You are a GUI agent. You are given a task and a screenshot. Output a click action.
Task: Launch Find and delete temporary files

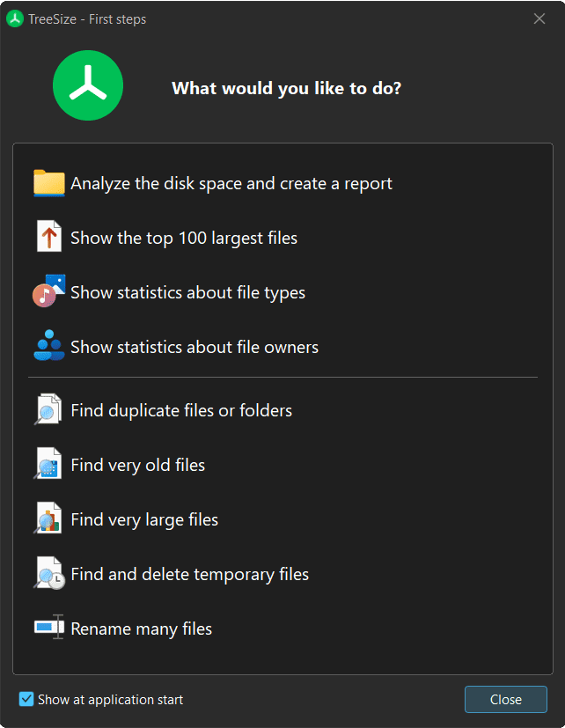[190, 574]
